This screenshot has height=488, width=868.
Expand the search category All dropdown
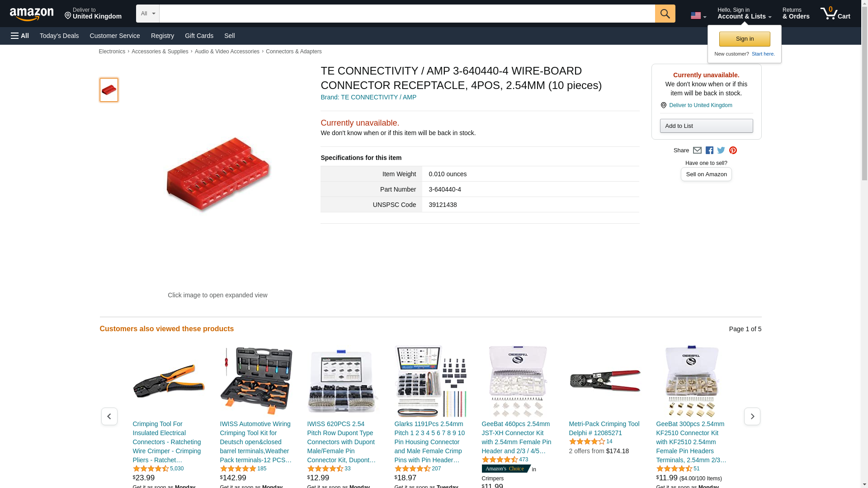click(x=148, y=14)
